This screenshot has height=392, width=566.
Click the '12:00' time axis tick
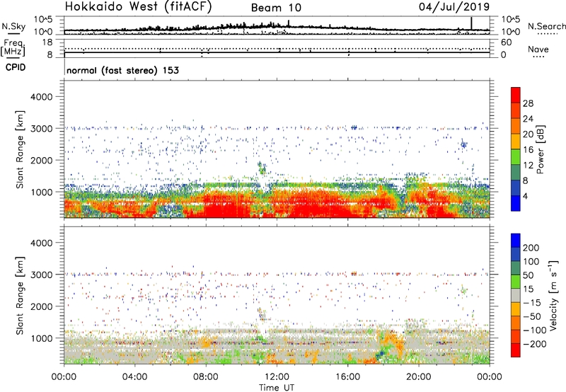click(x=277, y=377)
